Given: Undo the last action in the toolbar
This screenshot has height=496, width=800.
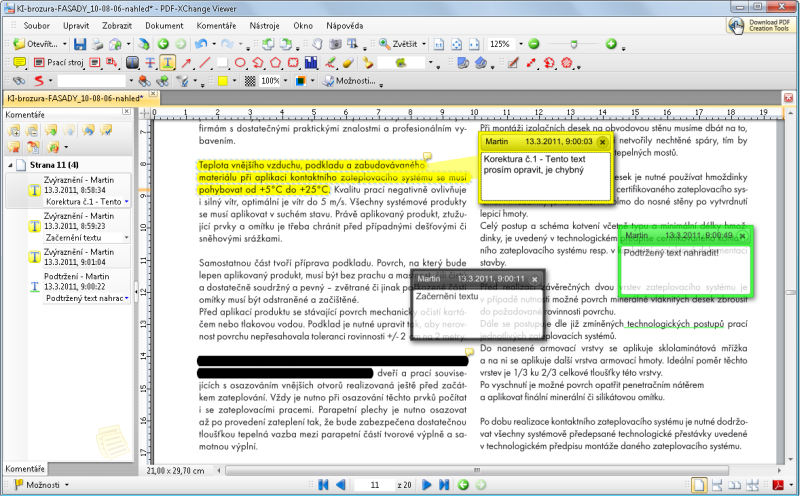Looking at the screenshot, I should [x=201, y=44].
